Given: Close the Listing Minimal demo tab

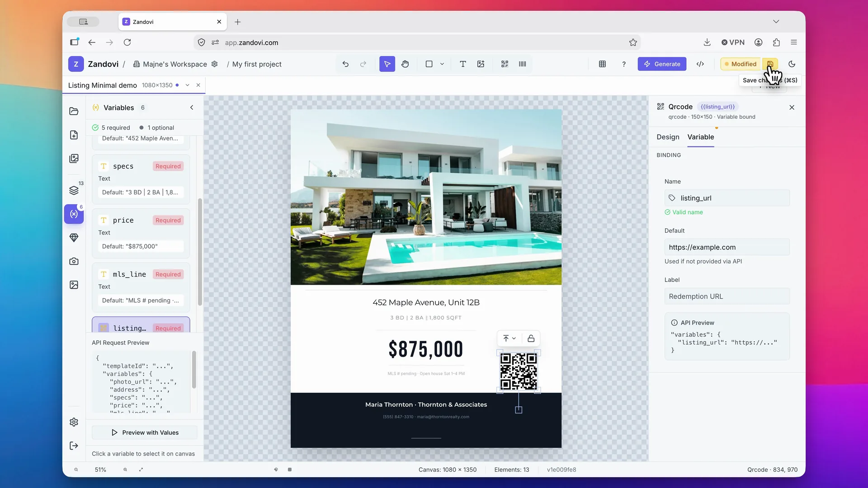Looking at the screenshot, I should (198, 85).
